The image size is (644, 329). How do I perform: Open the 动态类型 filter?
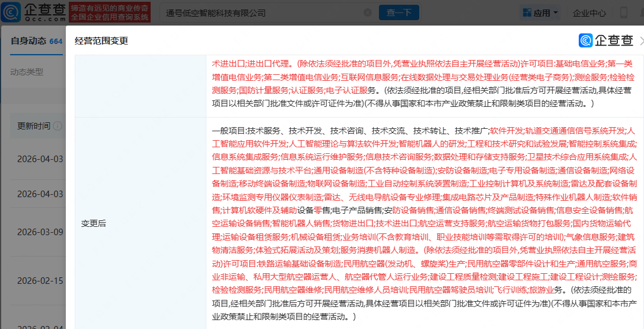(27, 72)
